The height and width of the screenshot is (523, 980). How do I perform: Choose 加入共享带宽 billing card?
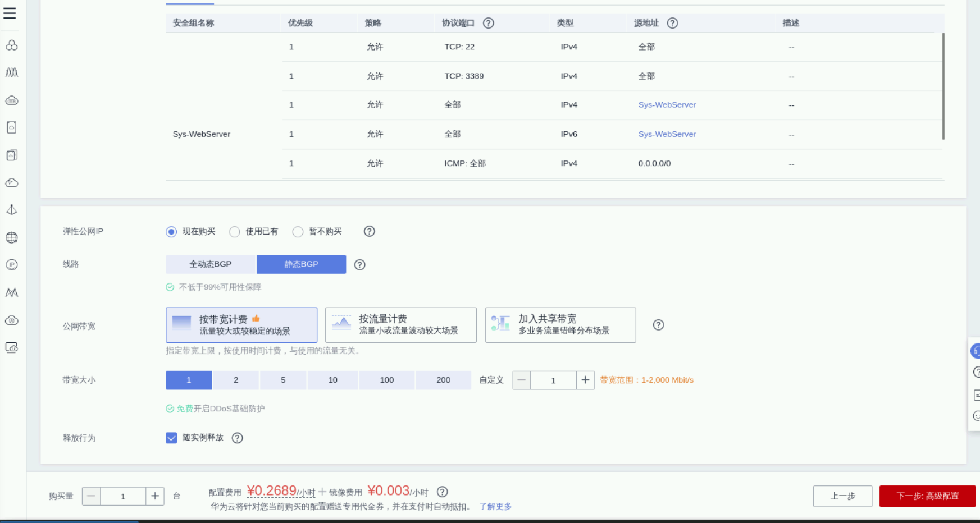click(x=560, y=325)
